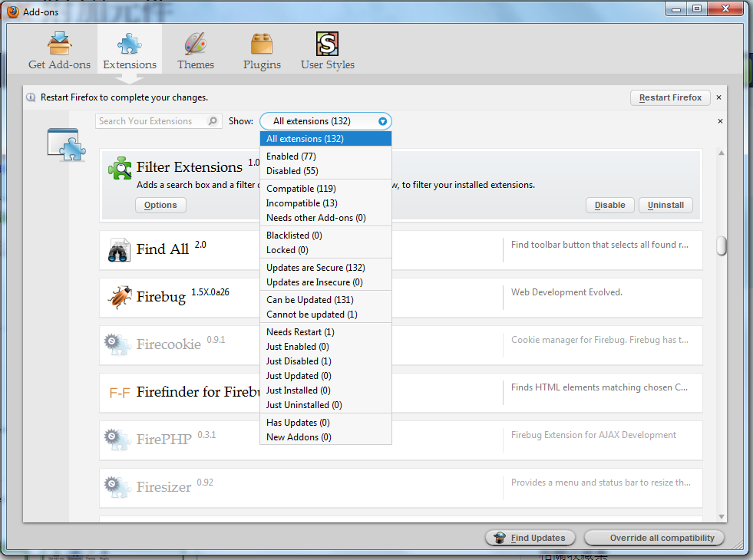Click the extensions list scrollbar thumb
The width and height of the screenshot is (753, 560).
[722, 246]
